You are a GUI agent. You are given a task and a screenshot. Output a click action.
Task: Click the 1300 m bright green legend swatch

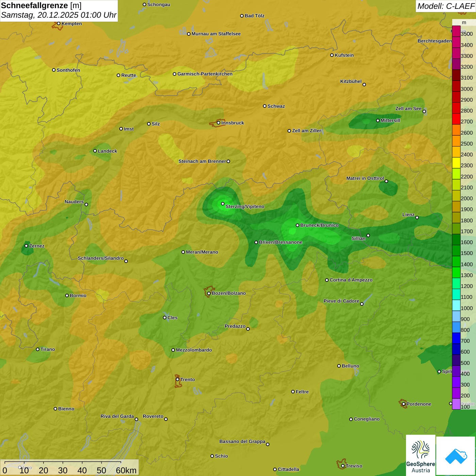coord(456,273)
